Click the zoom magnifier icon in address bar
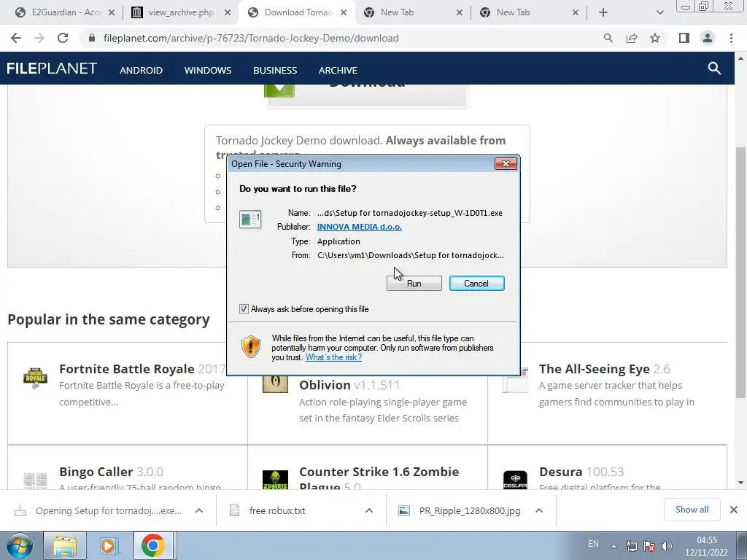The height and width of the screenshot is (560, 747). click(x=608, y=38)
